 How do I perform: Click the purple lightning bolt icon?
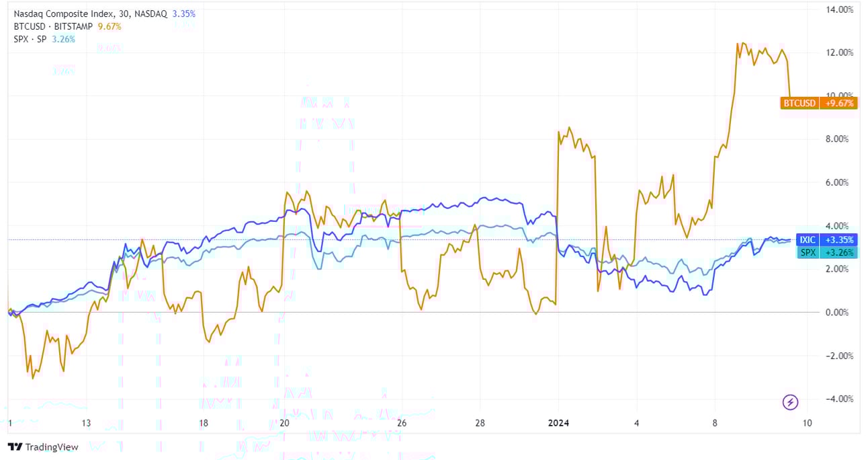pos(791,402)
